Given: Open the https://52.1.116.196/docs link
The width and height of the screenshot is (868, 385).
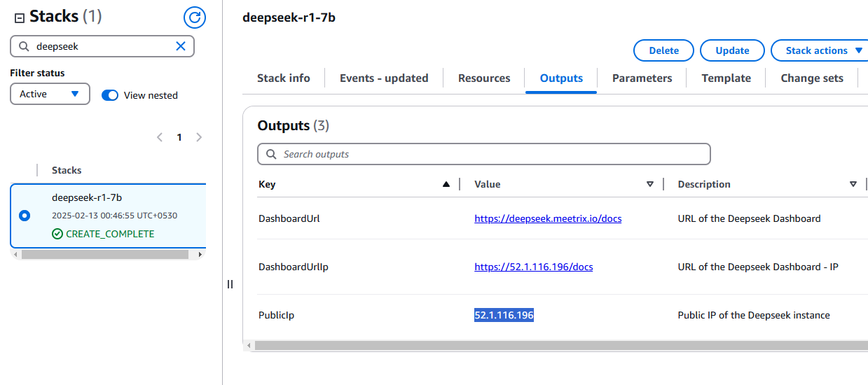Looking at the screenshot, I should point(534,267).
